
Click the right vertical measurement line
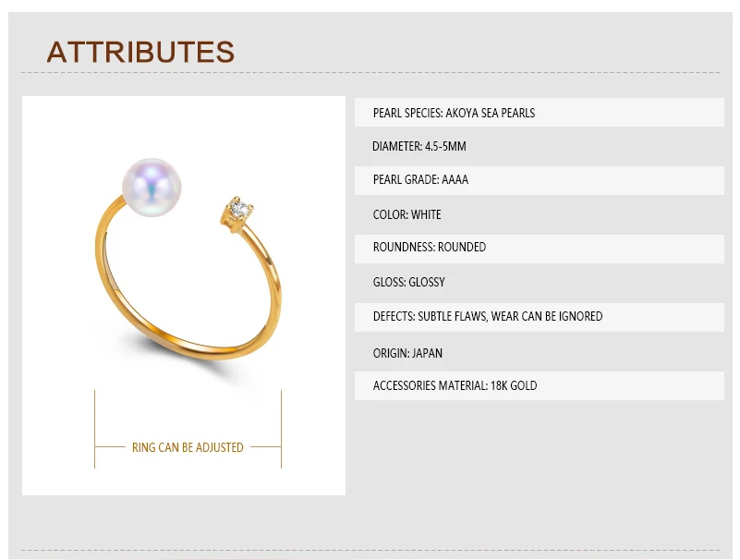click(281, 429)
